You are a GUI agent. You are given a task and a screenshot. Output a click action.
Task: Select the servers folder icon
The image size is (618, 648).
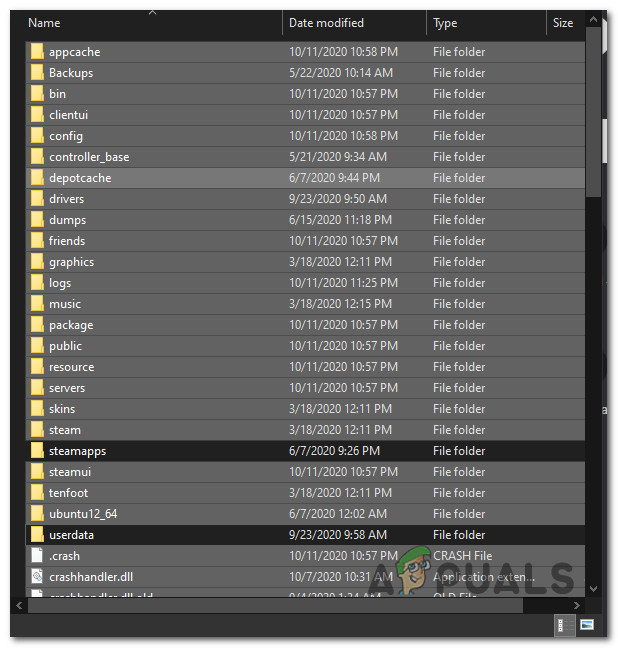(x=37, y=388)
